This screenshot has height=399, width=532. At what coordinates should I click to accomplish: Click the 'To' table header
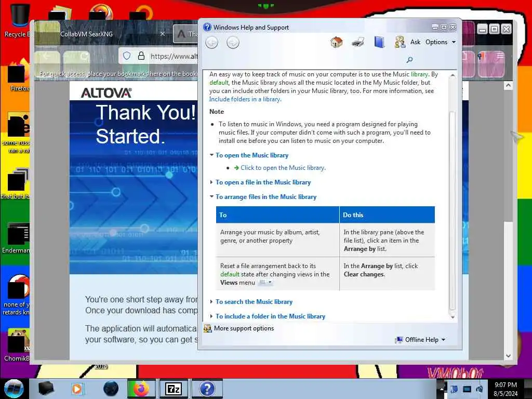coord(277,215)
